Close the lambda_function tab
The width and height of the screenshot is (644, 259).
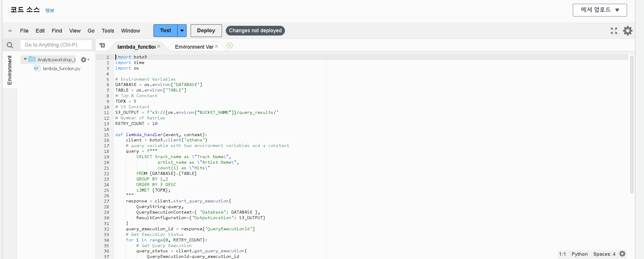click(159, 46)
